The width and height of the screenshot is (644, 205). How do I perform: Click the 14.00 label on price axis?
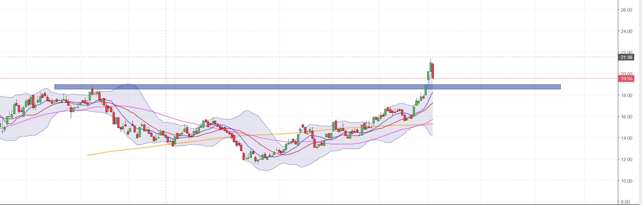626,138
